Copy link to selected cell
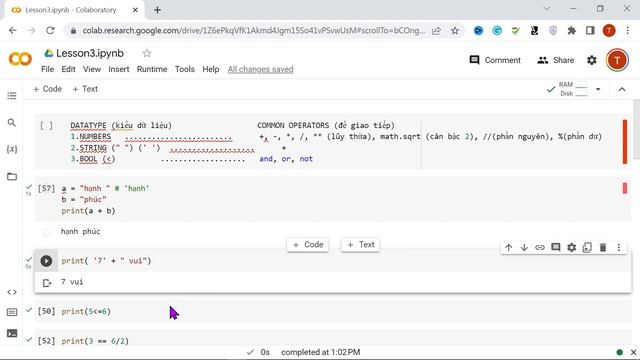The width and height of the screenshot is (640, 360). pos(540,247)
